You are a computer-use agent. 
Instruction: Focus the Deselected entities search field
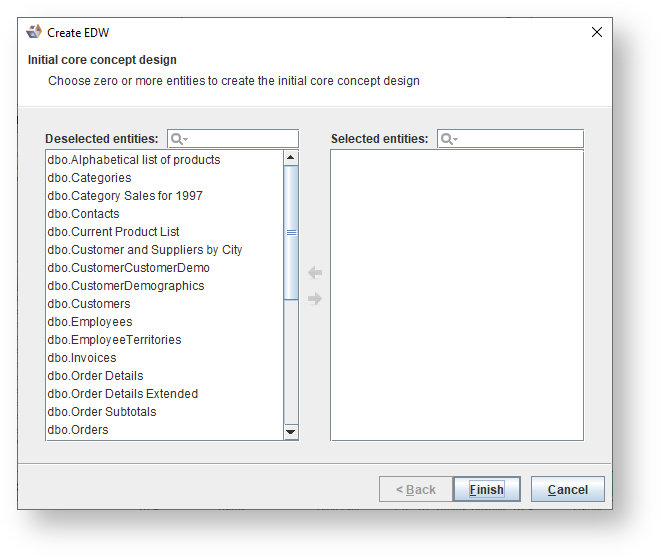(x=242, y=139)
